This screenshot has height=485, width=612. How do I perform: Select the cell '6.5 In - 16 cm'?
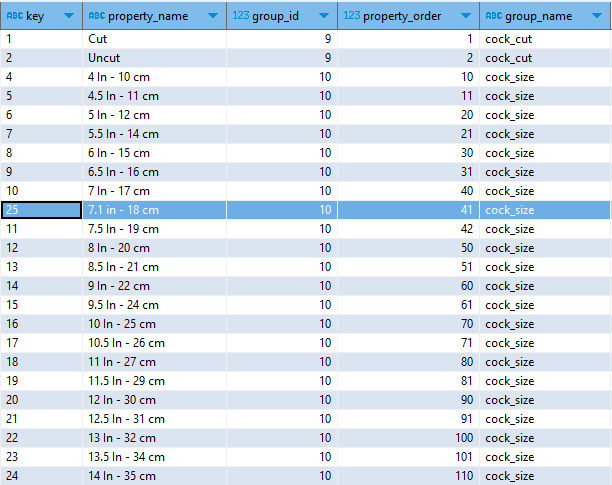tap(155, 172)
